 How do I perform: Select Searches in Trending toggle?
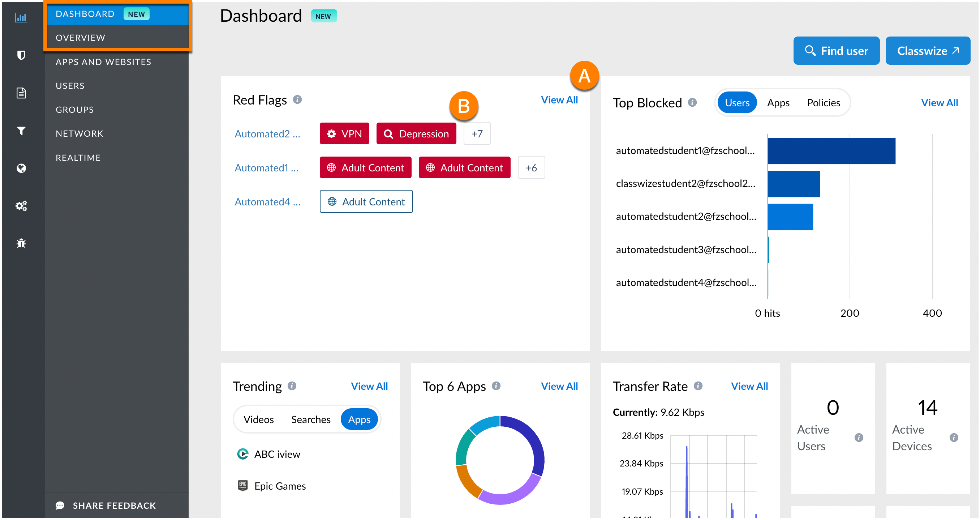[310, 419]
